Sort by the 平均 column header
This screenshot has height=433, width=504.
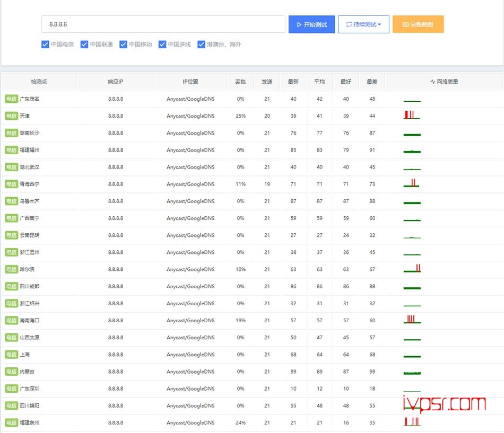(x=319, y=82)
